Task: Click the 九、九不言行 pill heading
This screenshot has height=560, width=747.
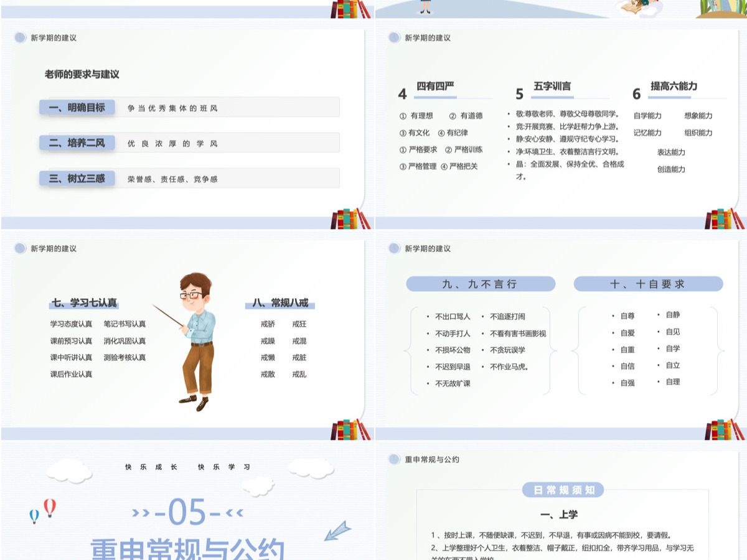Action: click(x=480, y=284)
